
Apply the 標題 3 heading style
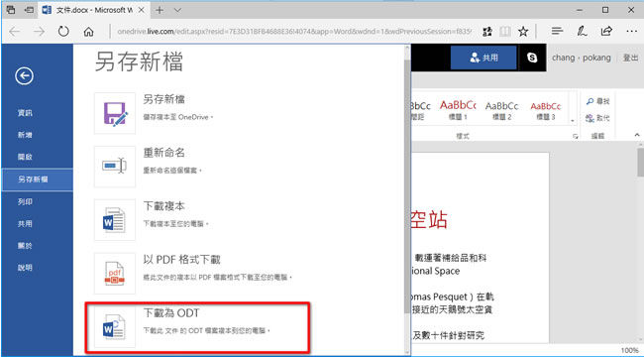tap(546, 110)
